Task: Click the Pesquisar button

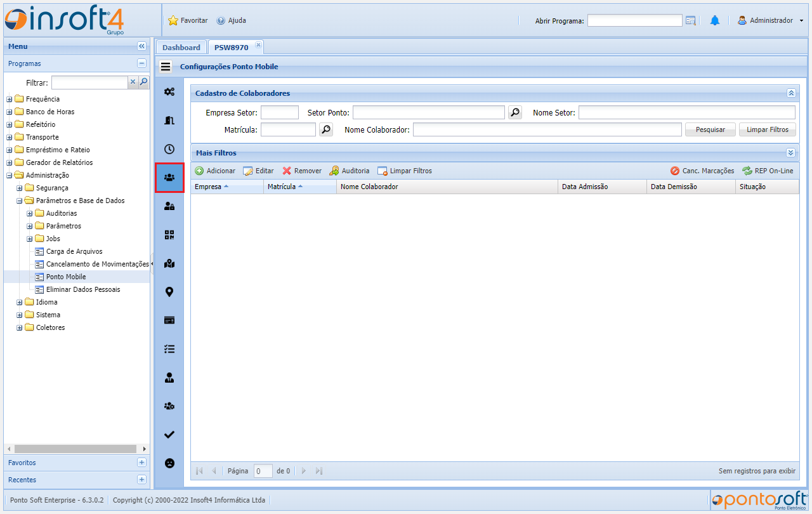Action: click(x=710, y=129)
